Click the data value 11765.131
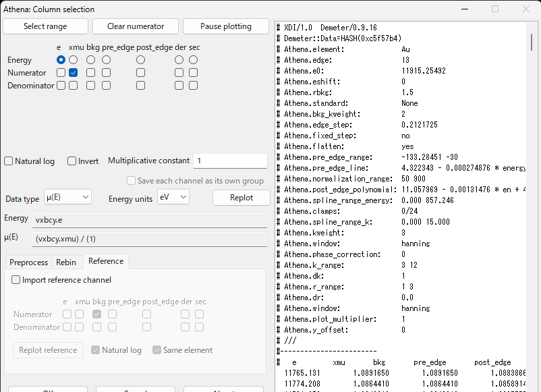Viewport: 541px width, 392px height. point(302,373)
